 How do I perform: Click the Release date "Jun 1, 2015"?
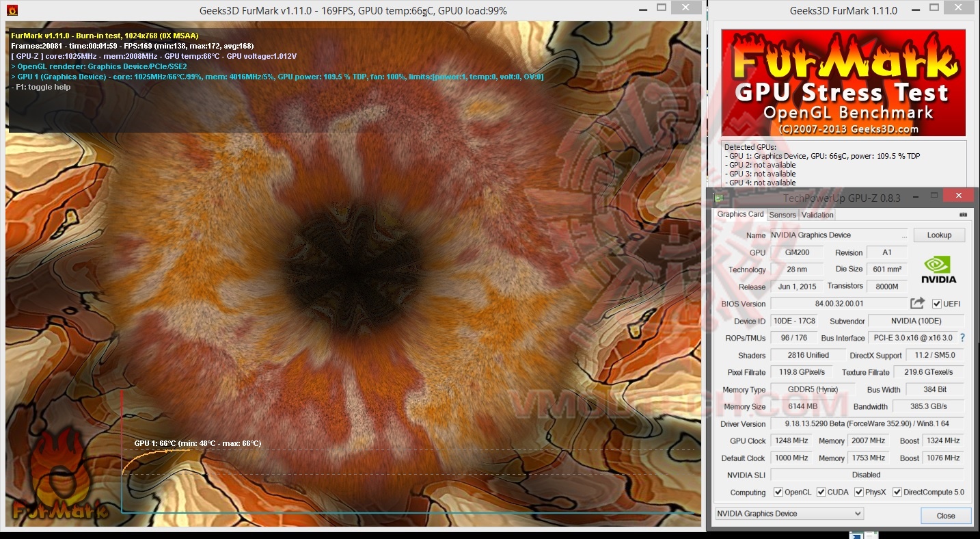[x=797, y=287]
